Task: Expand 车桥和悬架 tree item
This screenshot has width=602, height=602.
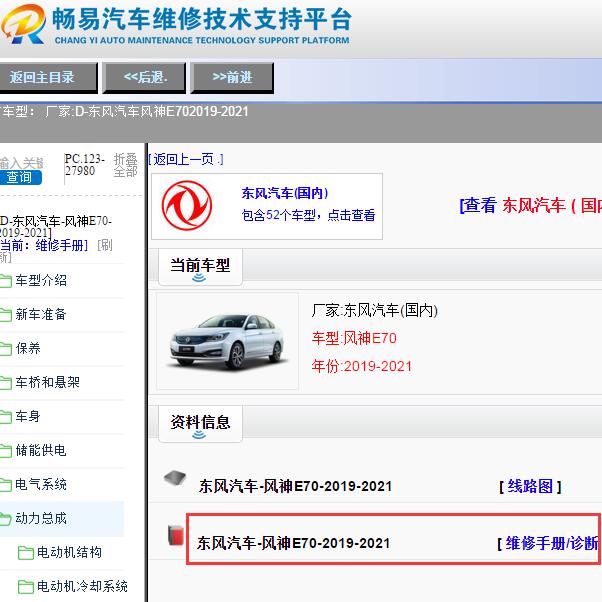Action: point(48,383)
